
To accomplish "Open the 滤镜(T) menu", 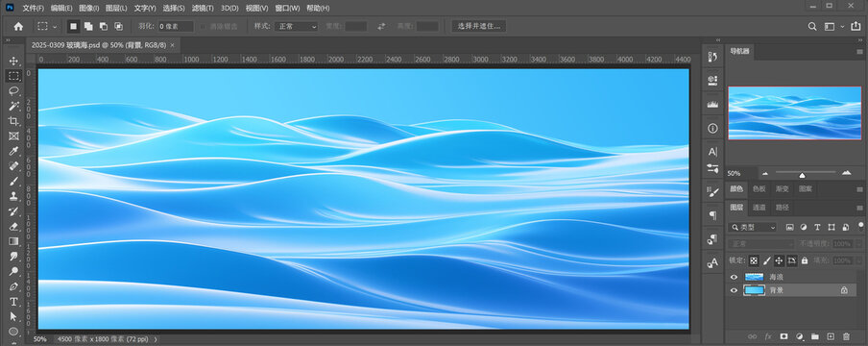I will pyautogui.click(x=203, y=9).
